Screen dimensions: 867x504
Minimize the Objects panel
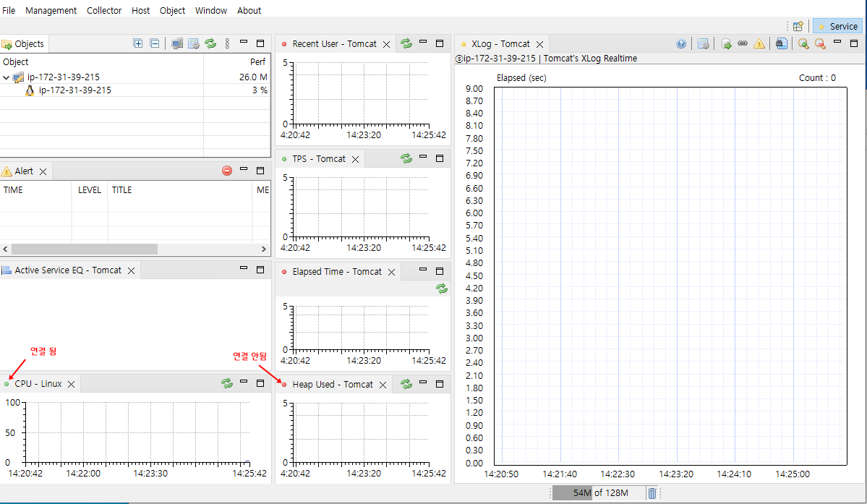[243, 42]
